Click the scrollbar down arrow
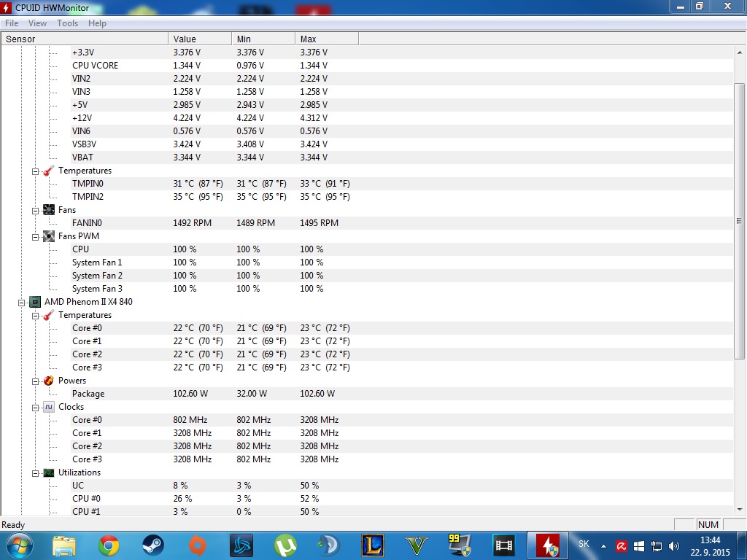The height and width of the screenshot is (560, 747). (x=740, y=510)
